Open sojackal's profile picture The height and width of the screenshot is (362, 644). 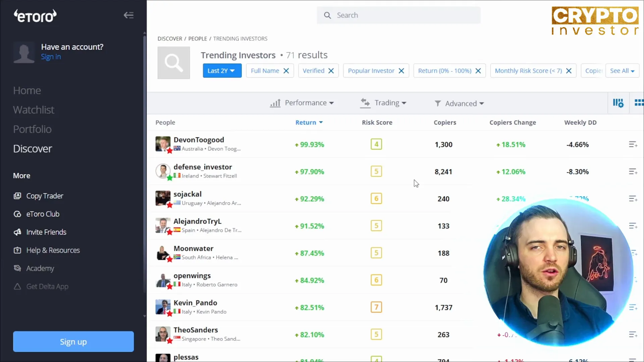click(x=163, y=198)
